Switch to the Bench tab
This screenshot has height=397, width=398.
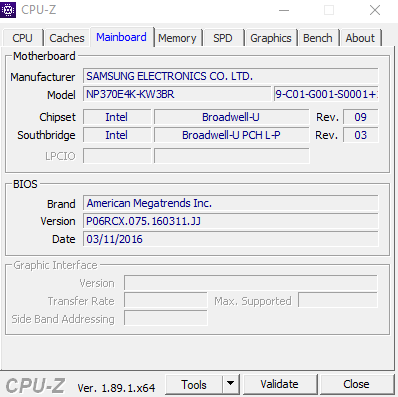coord(318,38)
